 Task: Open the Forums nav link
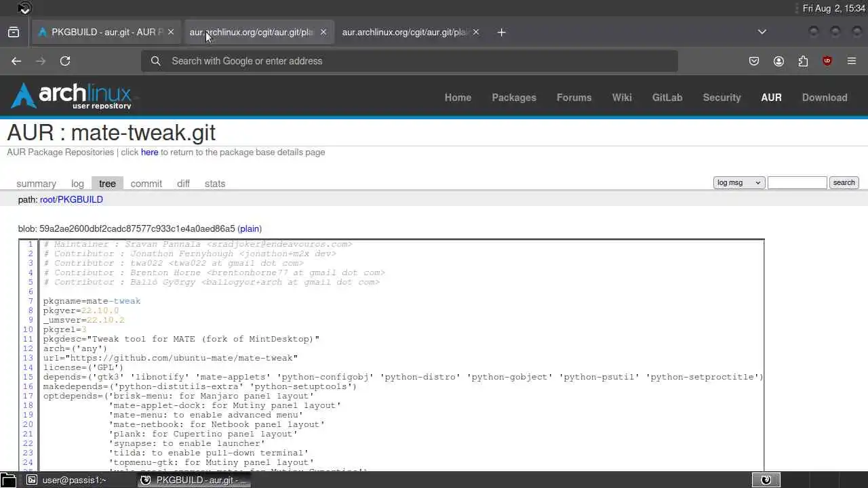click(574, 98)
